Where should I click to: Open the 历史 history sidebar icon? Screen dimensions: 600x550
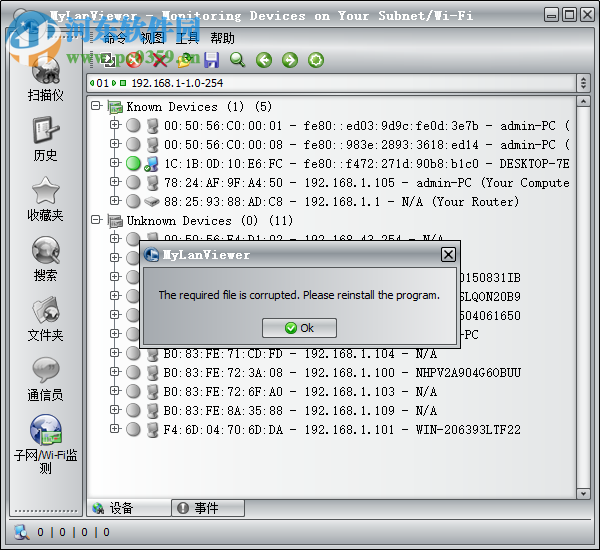[x=46, y=131]
